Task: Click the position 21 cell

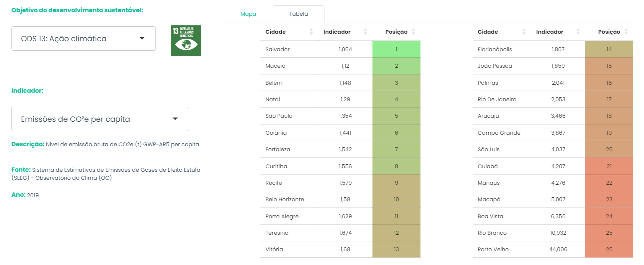Action: (609, 166)
